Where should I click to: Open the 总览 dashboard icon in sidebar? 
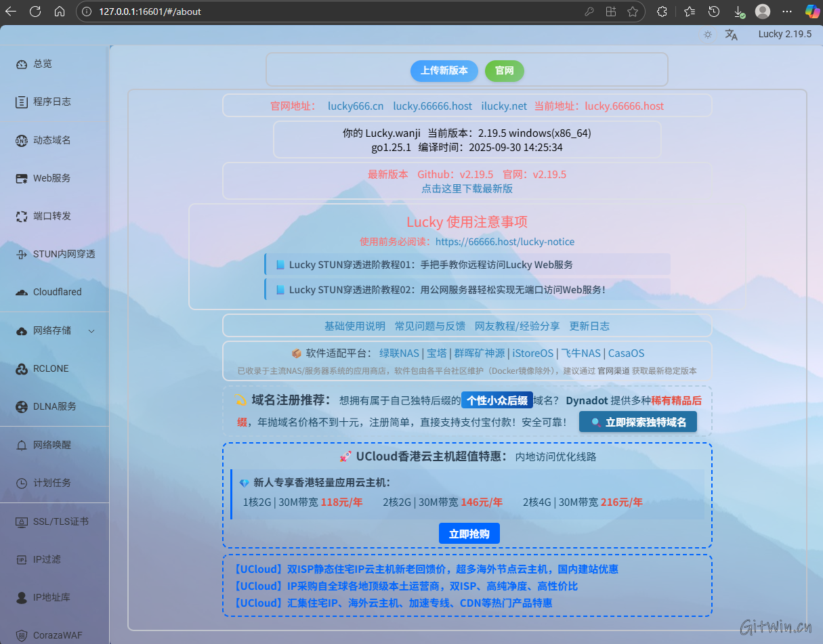point(22,64)
